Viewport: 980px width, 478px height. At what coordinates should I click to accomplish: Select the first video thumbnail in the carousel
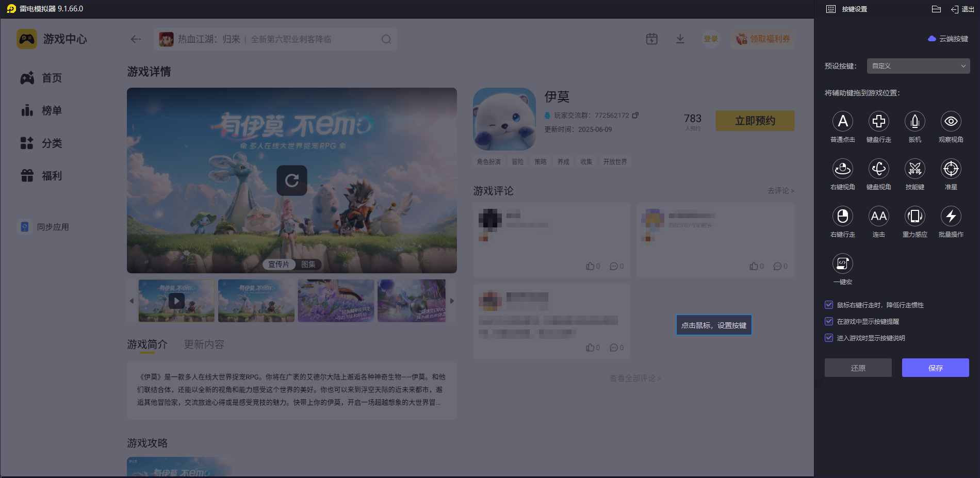(x=176, y=301)
